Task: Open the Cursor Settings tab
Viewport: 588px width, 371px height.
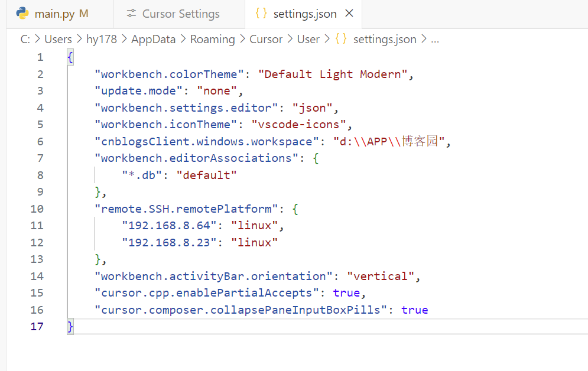Action: pos(180,14)
